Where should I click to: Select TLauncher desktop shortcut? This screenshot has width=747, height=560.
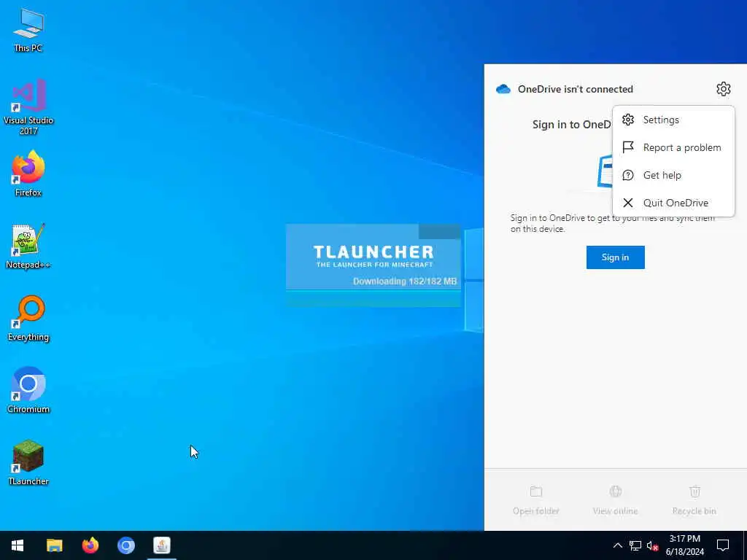pos(28,462)
